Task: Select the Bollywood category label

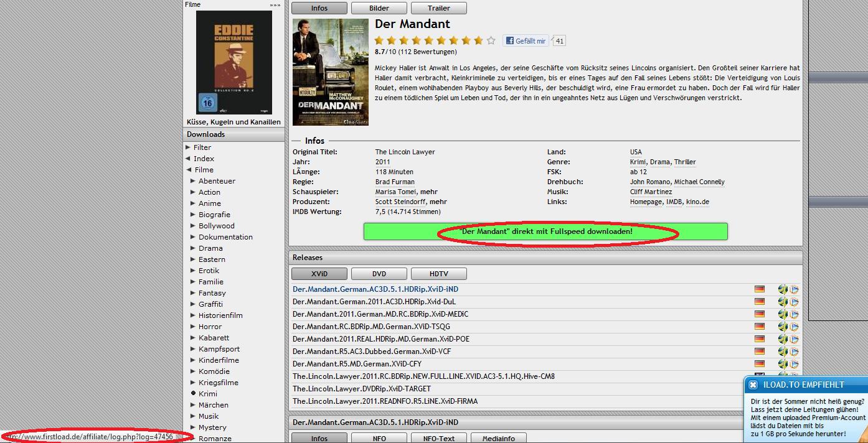Action: 217,226
